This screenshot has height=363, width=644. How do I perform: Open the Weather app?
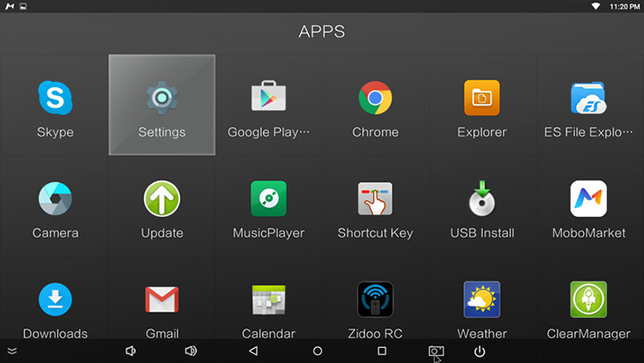point(482,306)
